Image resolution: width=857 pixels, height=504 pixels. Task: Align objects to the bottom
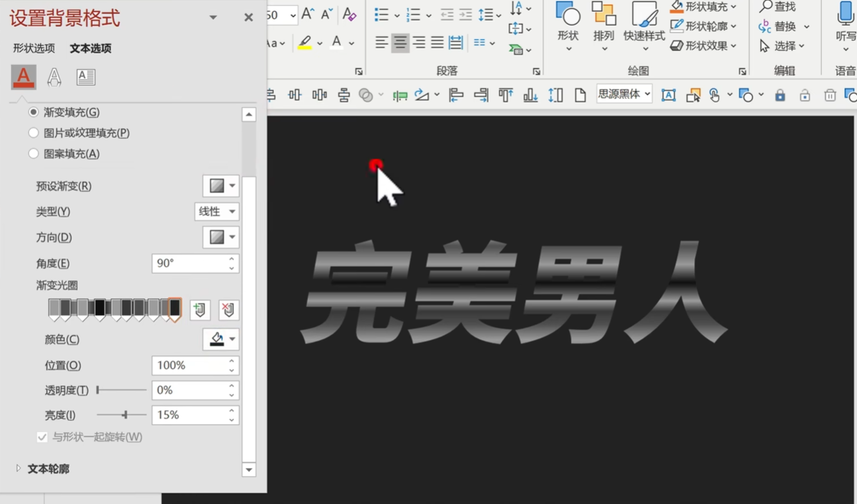coord(530,95)
